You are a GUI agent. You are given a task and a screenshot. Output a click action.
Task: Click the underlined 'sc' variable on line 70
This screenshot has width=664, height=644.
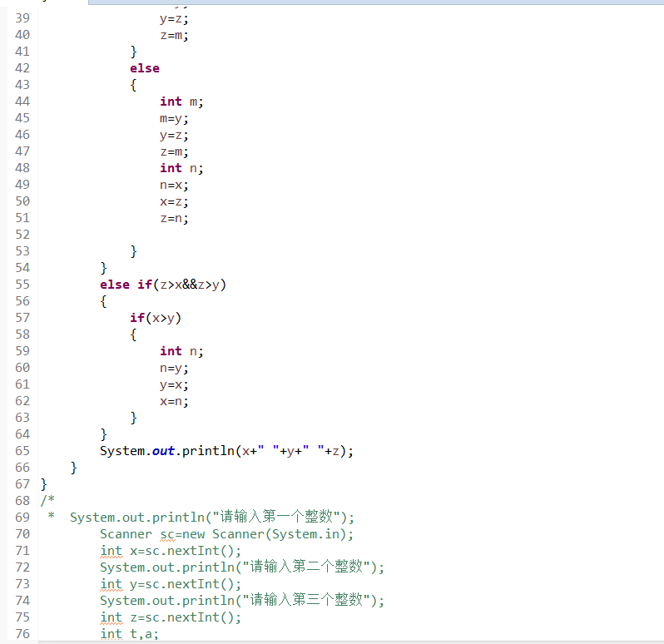(x=167, y=535)
